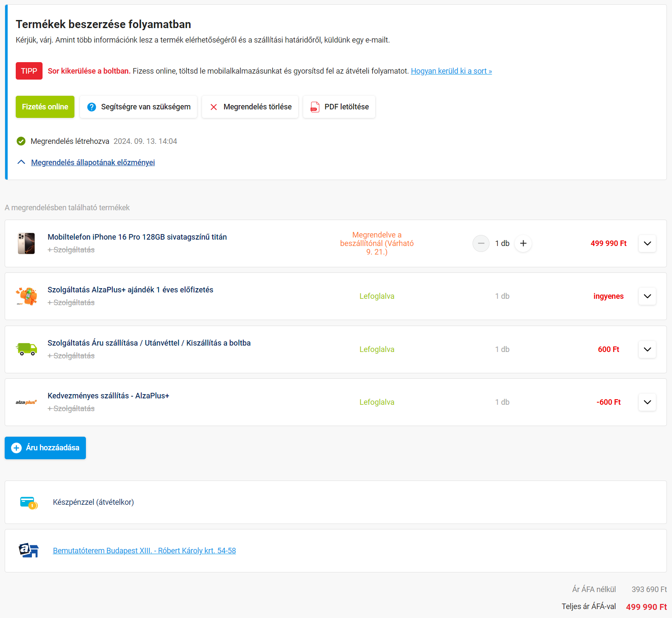The image size is (672, 618).
Task: Open Szolgáltatás Áru szállítása item name
Action: tap(149, 343)
